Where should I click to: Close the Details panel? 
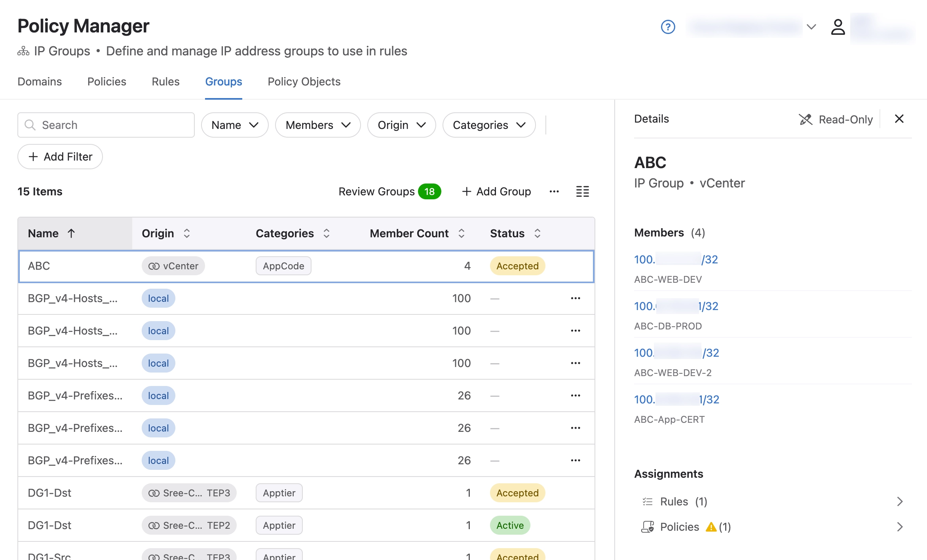click(x=899, y=119)
